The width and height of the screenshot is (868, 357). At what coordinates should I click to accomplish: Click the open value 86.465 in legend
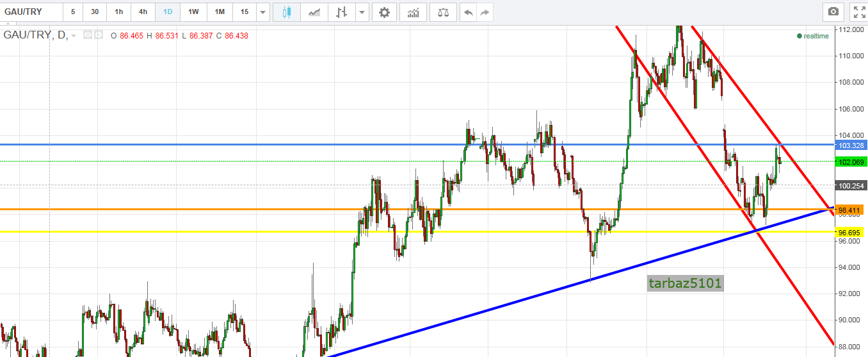click(131, 36)
